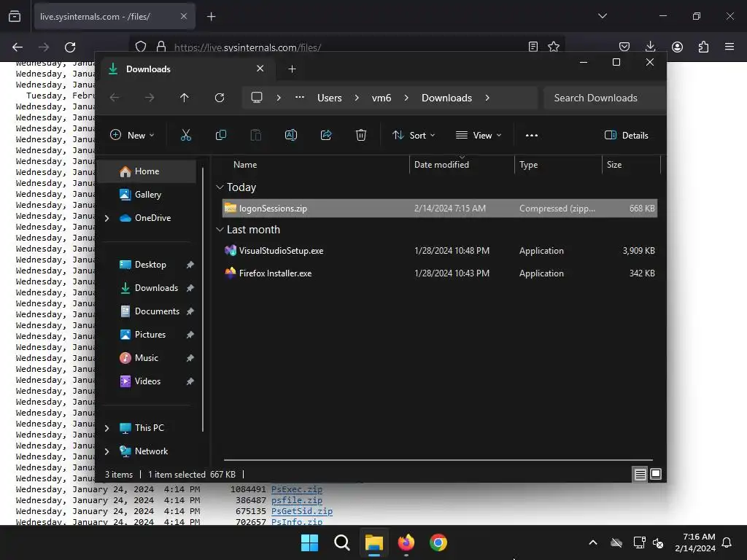Image resolution: width=747 pixels, height=560 pixels.
Task: Select the logonSessions.zip file
Action: 440,208
